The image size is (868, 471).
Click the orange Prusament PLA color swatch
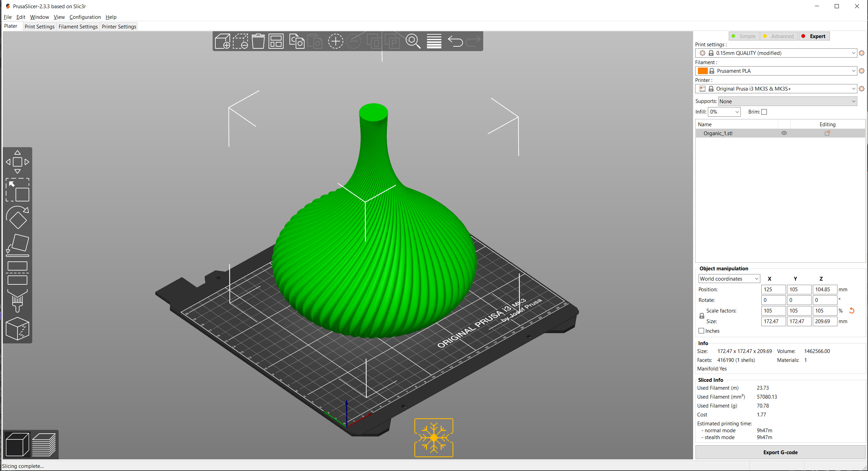[702, 71]
